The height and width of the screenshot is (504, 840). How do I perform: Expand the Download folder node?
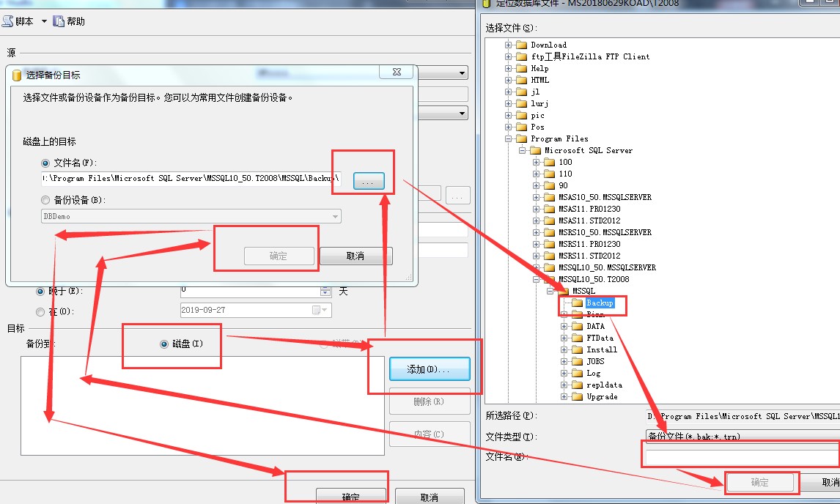pyautogui.click(x=508, y=45)
